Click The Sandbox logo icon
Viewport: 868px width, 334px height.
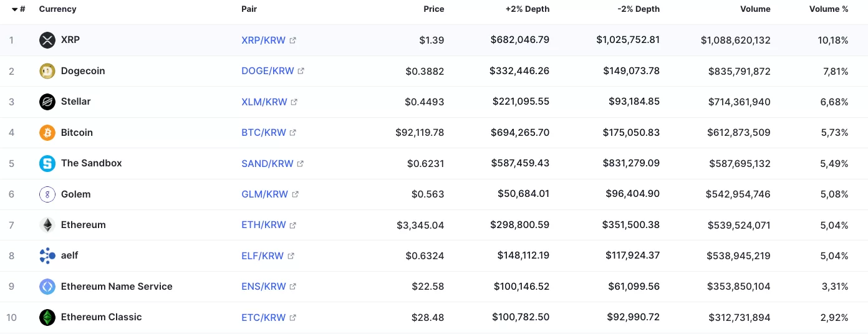(x=47, y=163)
